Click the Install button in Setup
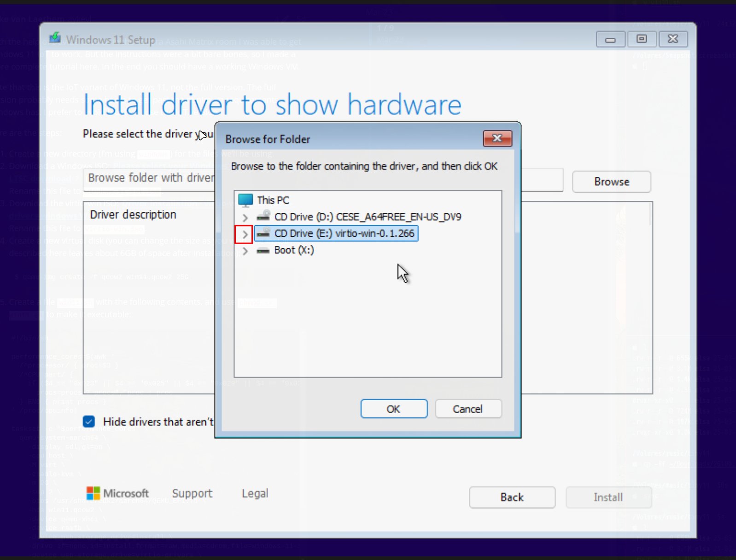 tap(608, 497)
